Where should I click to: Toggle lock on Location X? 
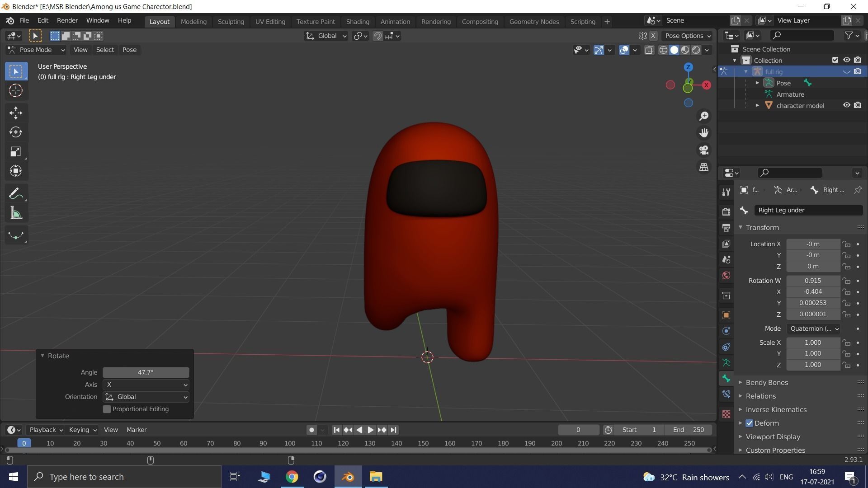pyautogui.click(x=846, y=244)
